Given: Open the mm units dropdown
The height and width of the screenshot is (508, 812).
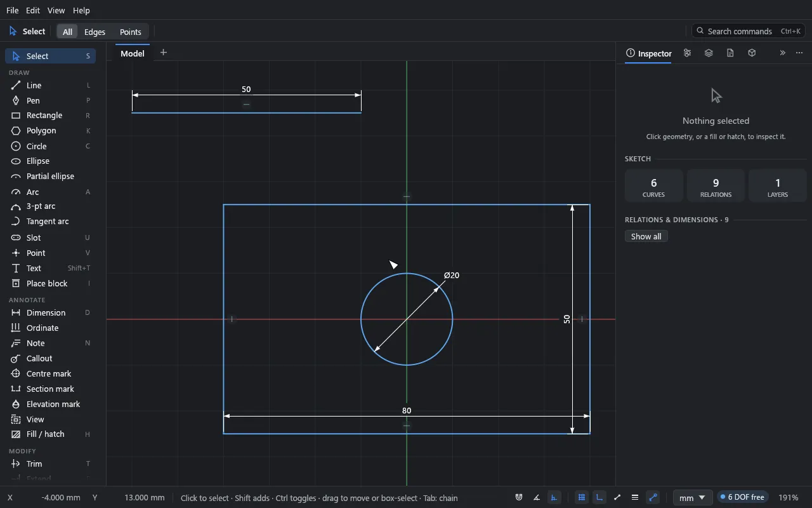Looking at the screenshot, I should point(692,498).
